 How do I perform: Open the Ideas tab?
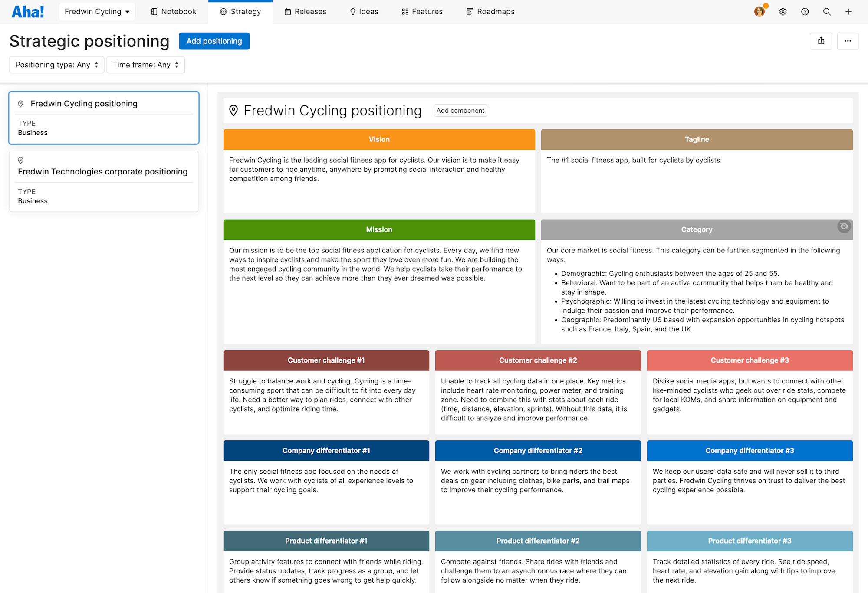[x=364, y=12]
